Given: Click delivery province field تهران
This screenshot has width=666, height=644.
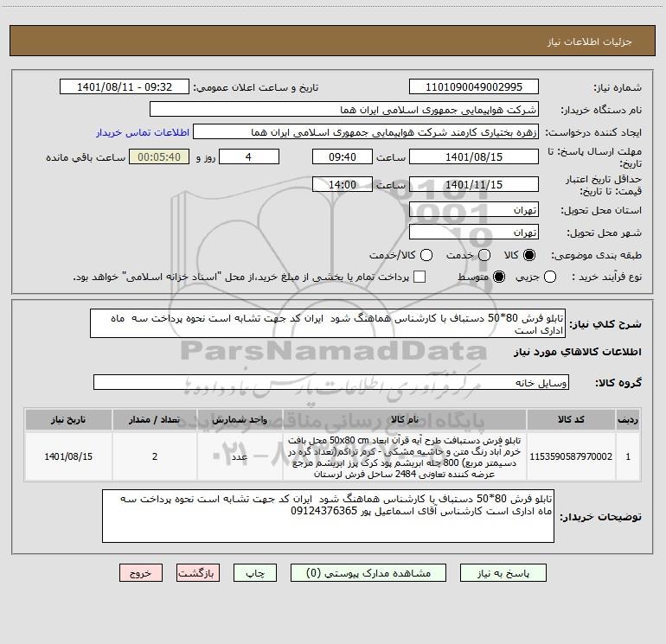Looking at the screenshot, I should pos(474,209).
